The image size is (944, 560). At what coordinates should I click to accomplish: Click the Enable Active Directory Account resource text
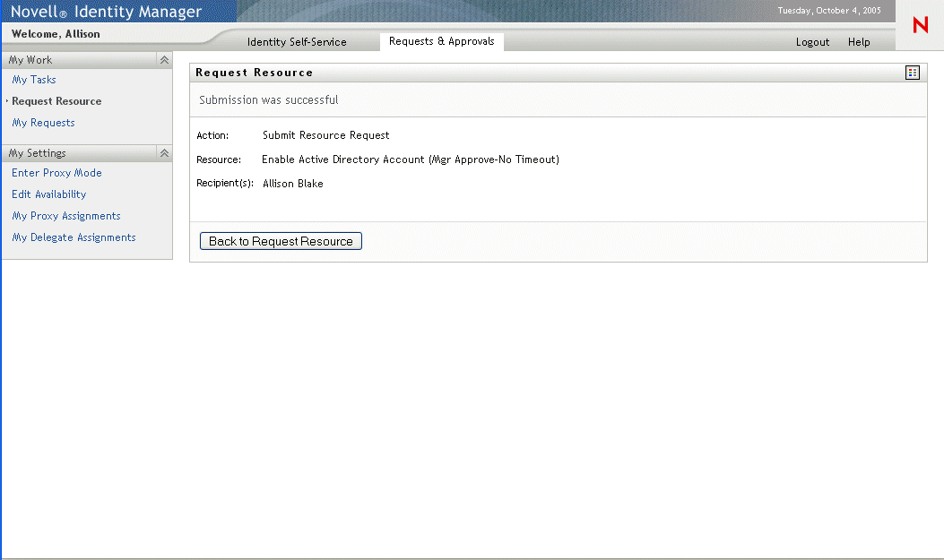(411, 159)
